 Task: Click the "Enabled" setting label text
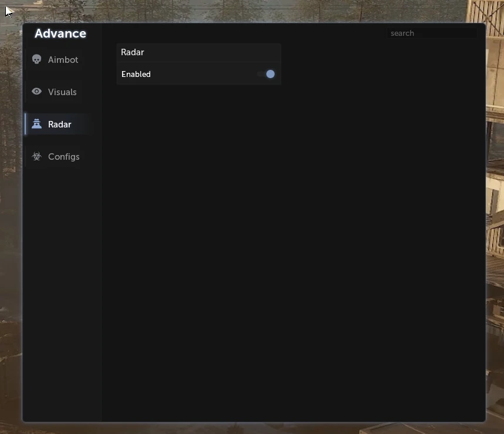[136, 75]
